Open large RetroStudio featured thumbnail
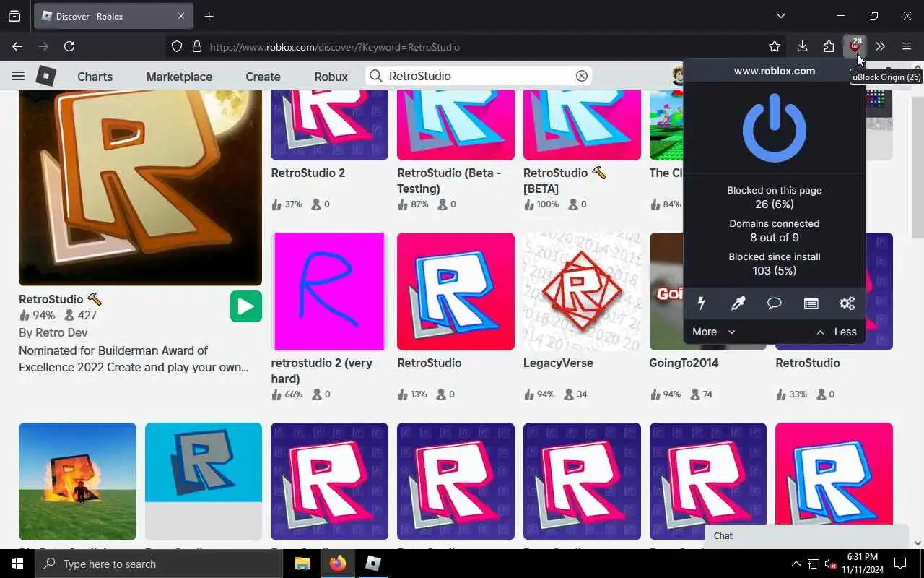 140,187
